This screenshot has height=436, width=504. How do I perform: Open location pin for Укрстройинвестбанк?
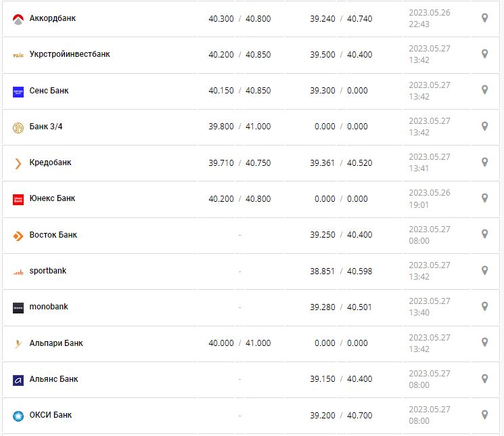[x=484, y=53]
